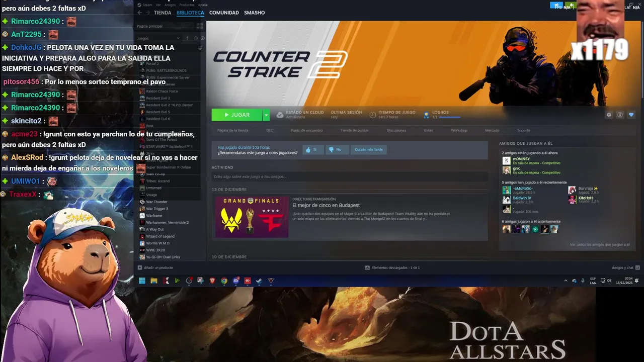Open El mejor de cinco en Budapest

point(326,205)
